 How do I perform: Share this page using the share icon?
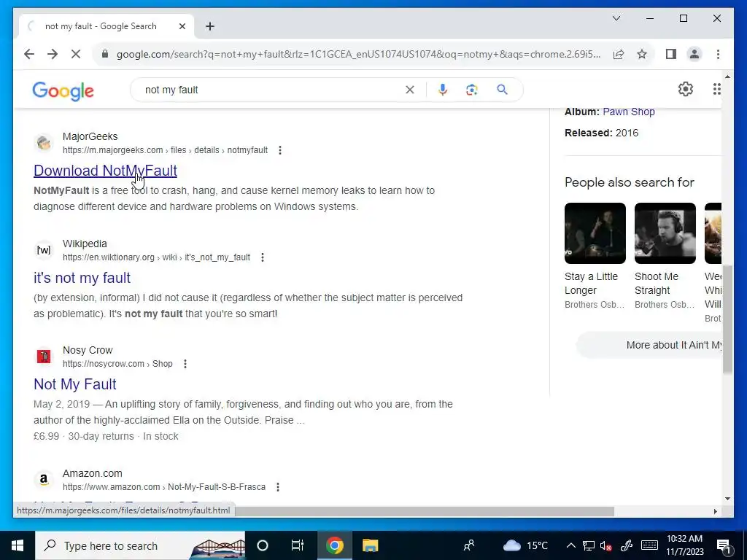pos(619,54)
